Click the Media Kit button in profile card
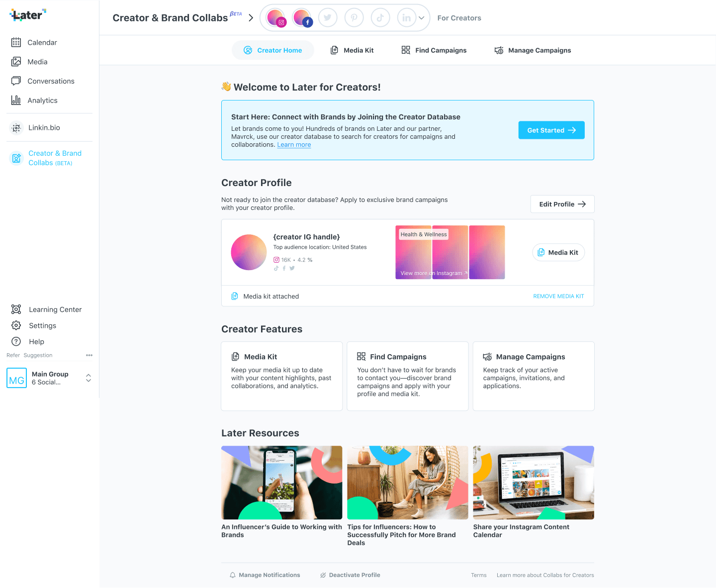Screen dimensions: 716x588 tap(558, 252)
